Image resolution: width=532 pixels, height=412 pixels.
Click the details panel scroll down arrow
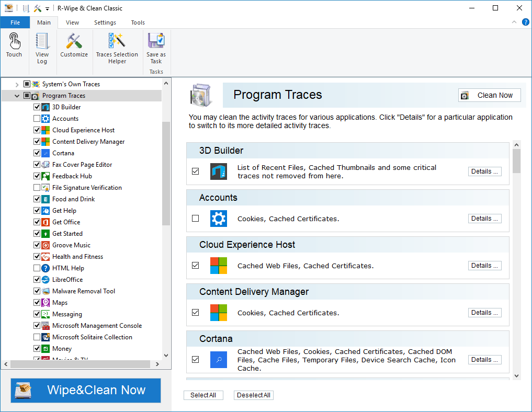coord(516,376)
